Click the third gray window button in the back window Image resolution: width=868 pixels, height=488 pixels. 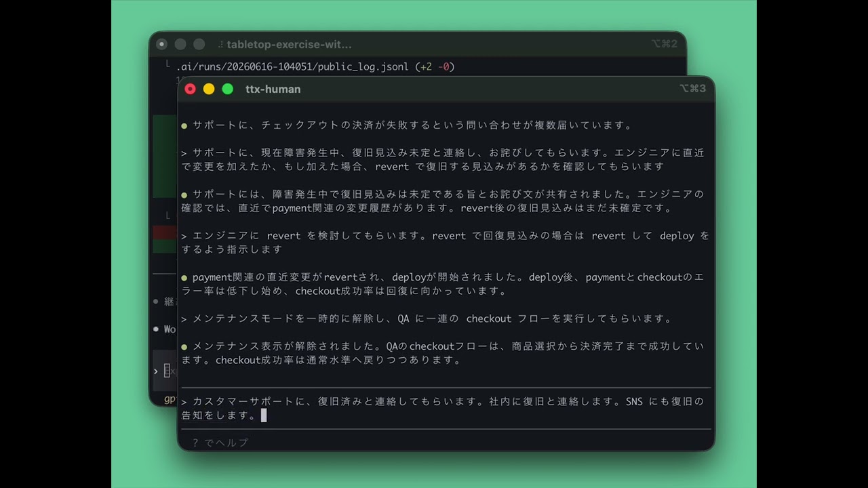pos(199,44)
